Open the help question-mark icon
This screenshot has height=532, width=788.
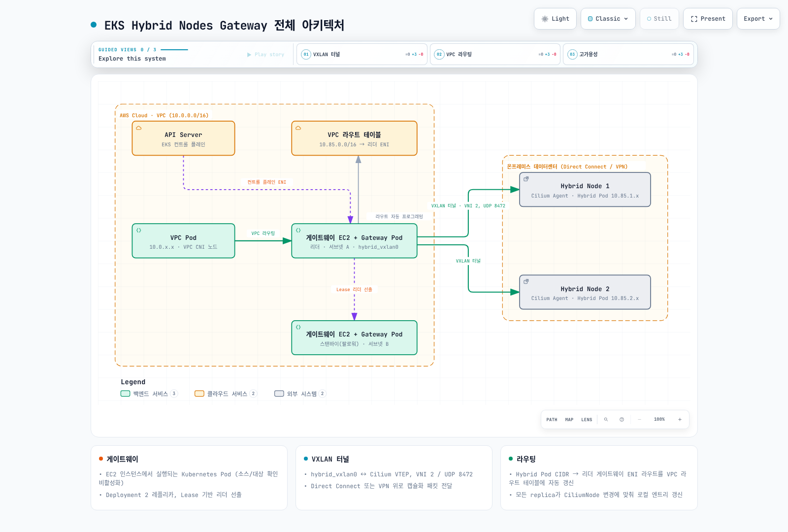click(x=622, y=420)
